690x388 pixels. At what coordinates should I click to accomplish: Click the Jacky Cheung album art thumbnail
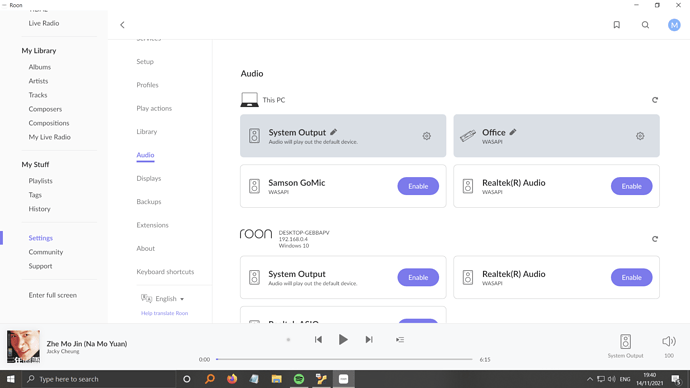[x=23, y=347]
